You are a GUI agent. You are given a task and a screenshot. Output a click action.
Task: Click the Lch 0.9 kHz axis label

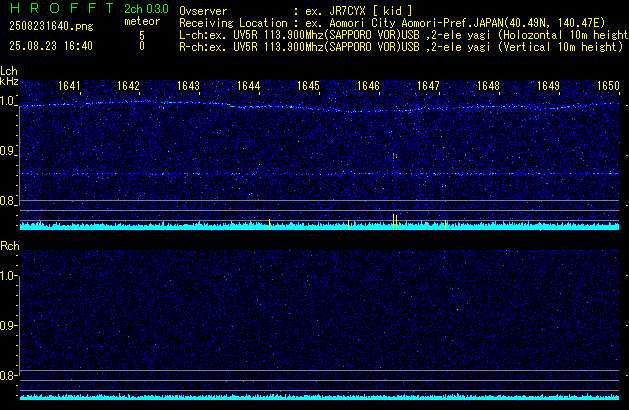7,151
